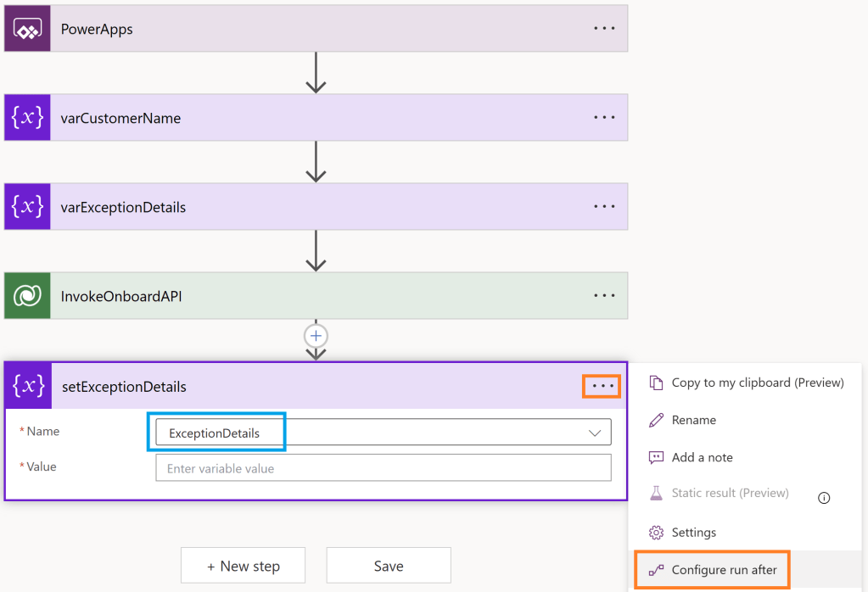
Task: Click the varExceptionDetails variable icon
Action: click(x=27, y=207)
